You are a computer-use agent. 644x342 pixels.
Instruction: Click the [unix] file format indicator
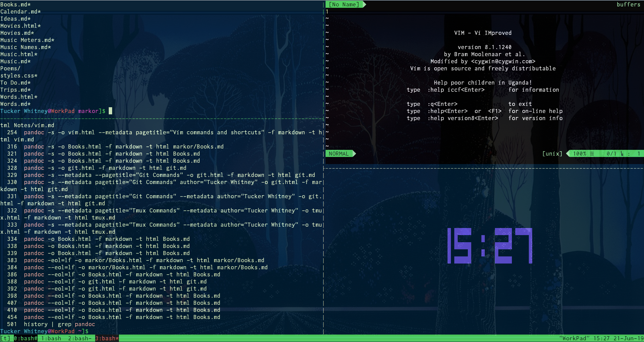(552, 154)
